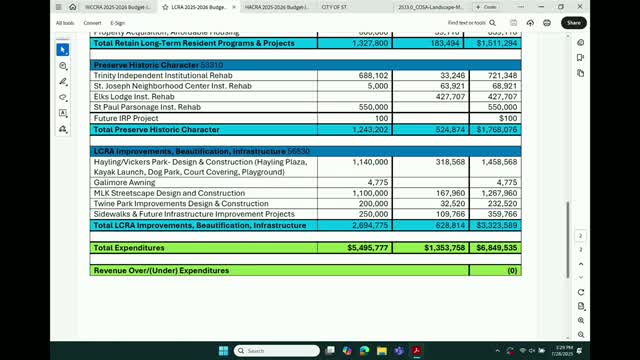Viewport: 640px width, 360px height.
Task: Click the rotate page icon
Action: (x=581, y=292)
